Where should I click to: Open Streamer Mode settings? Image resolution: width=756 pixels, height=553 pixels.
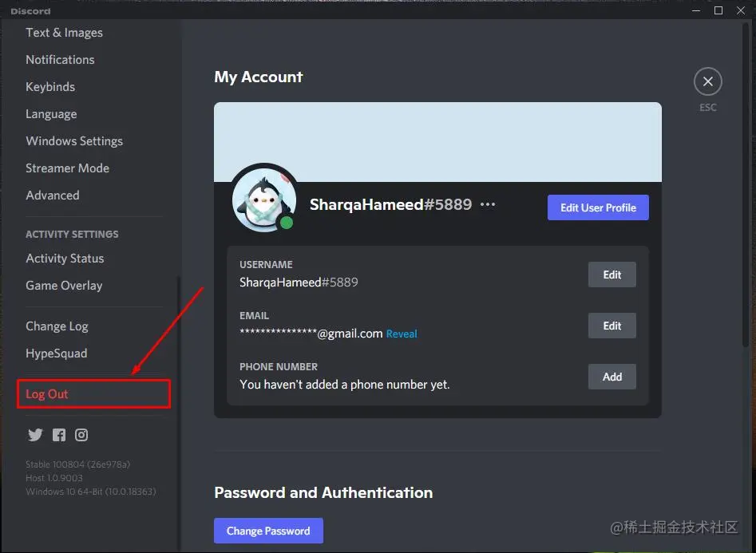[x=68, y=168]
